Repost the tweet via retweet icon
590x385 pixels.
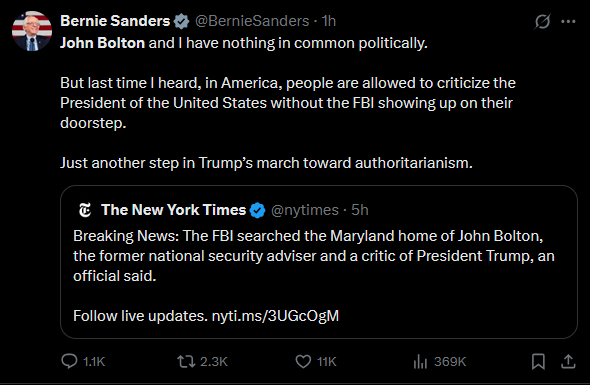(186, 362)
